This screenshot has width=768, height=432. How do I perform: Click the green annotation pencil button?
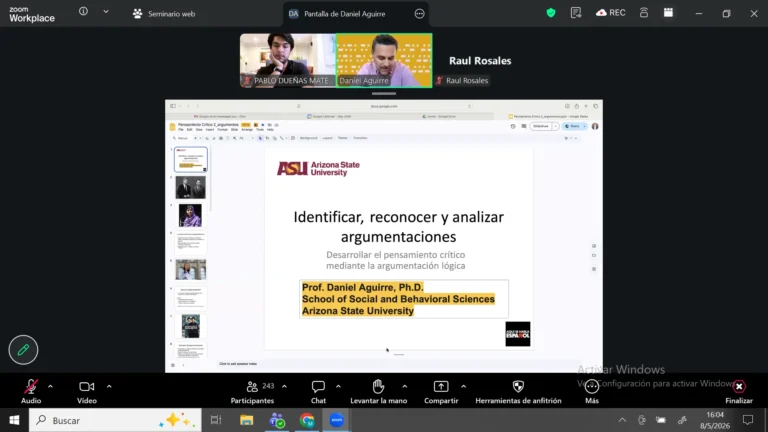23,350
